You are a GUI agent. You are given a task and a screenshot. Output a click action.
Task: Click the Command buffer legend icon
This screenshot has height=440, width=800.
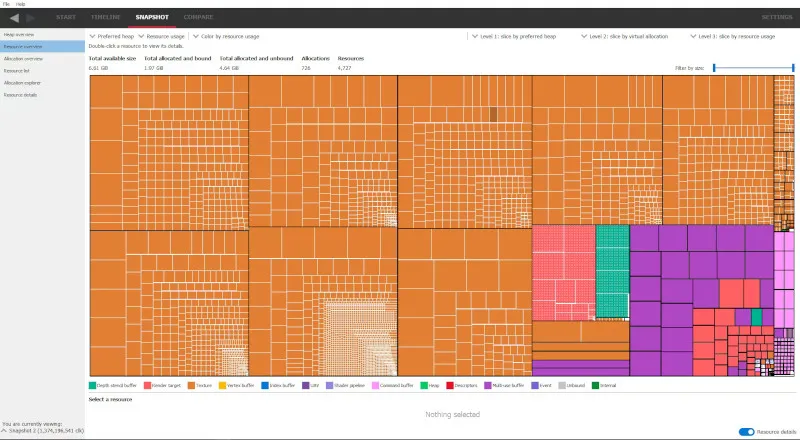375,385
